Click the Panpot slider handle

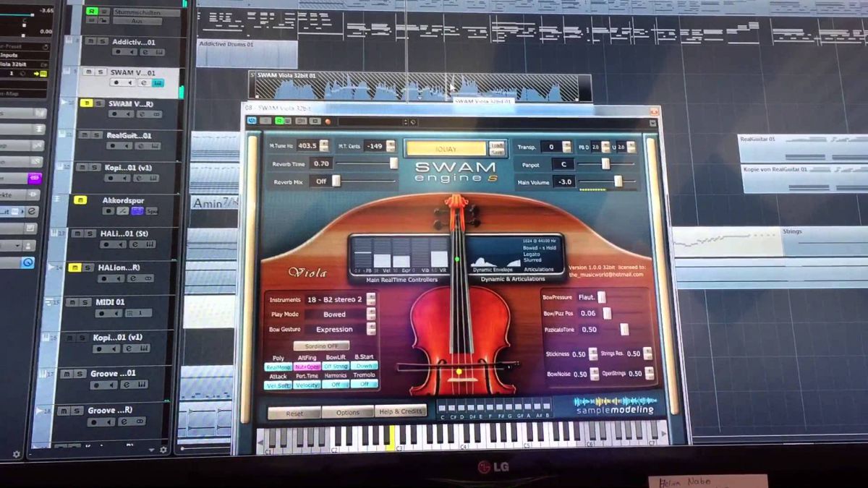[x=605, y=164]
